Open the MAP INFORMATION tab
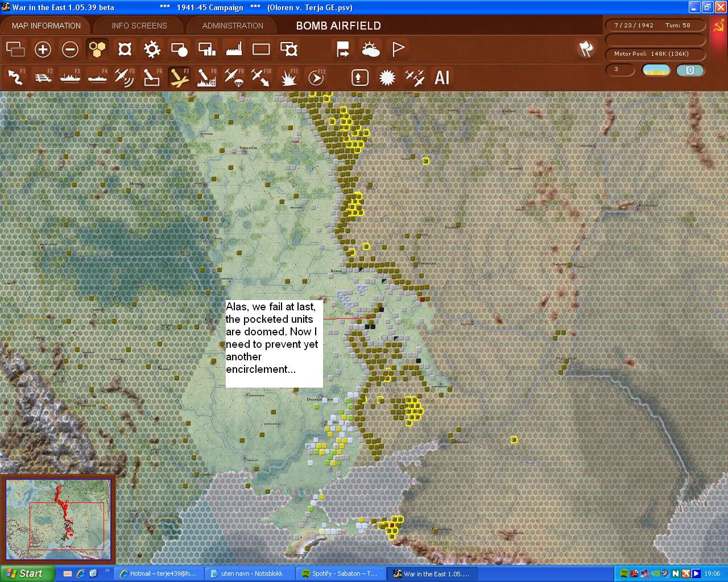728x582 pixels. coord(46,26)
